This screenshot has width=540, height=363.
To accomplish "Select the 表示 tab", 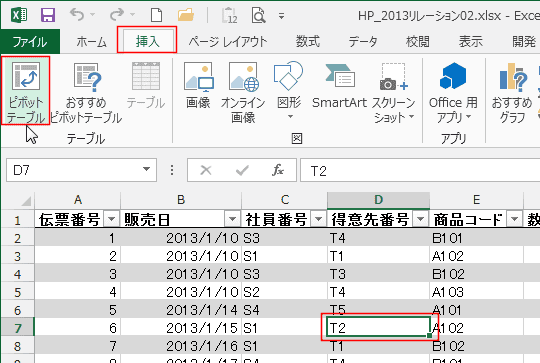I will point(470,41).
